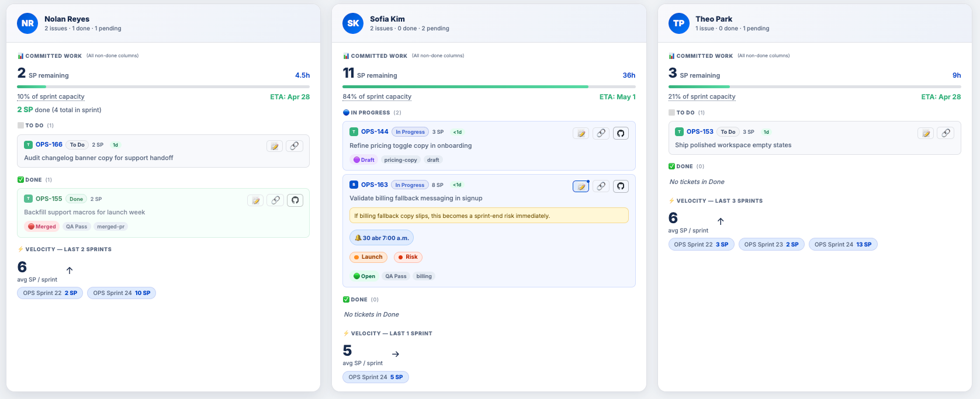Click Theo Park capacity progress bar
Screen dimensions: 980x399
[x=815, y=86]
